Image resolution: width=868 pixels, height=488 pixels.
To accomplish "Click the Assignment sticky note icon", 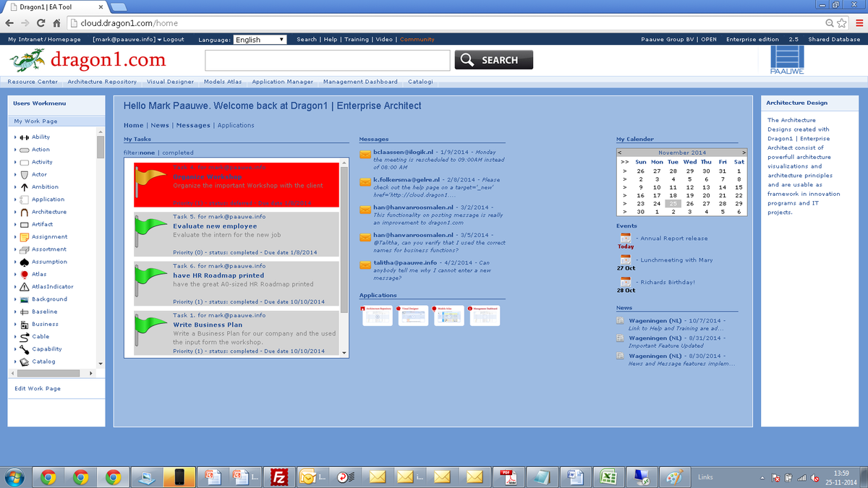I will click(x=24, y=237).
